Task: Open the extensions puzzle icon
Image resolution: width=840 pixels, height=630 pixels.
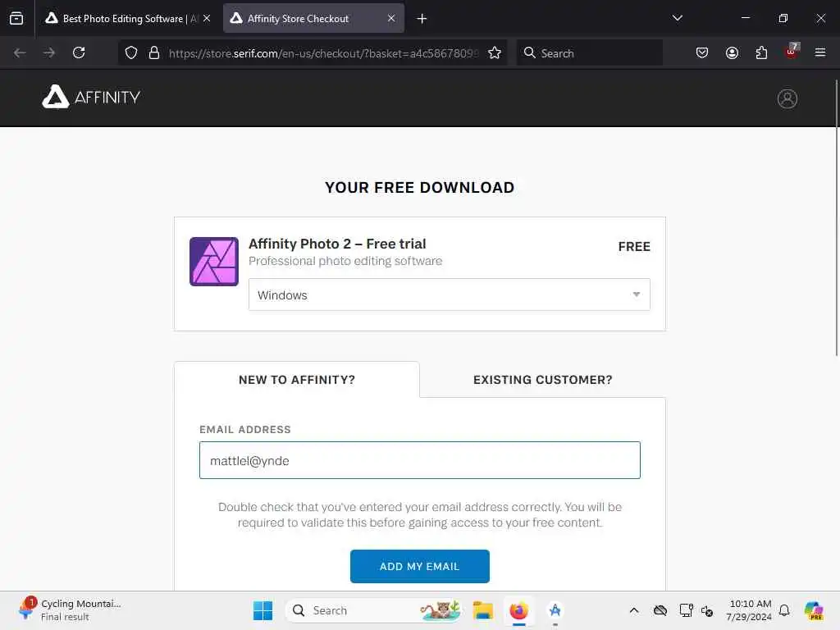Action: [x=761, y=52]
